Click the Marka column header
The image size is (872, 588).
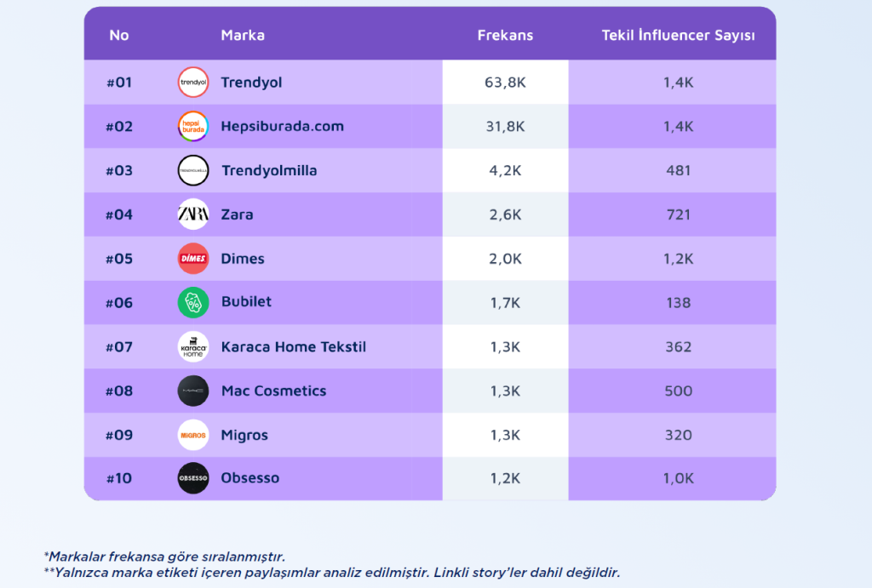coord(243,35)
